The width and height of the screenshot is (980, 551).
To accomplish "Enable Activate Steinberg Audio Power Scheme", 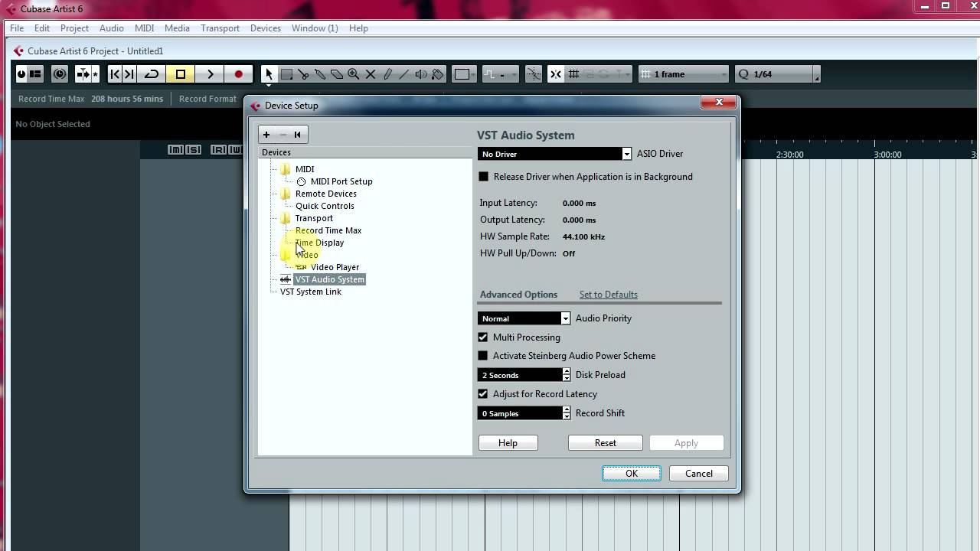I will click(483, 356).
